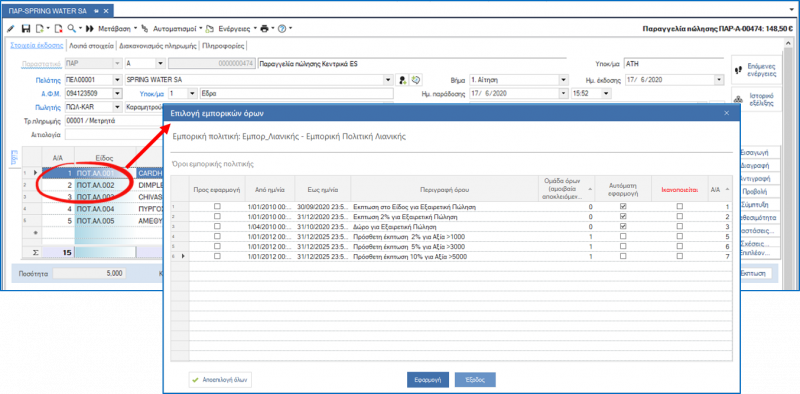Tick Προς εφαρμογή for Πρόσθετη έκπτωση 10% row
800x394 pixels.
217,256
